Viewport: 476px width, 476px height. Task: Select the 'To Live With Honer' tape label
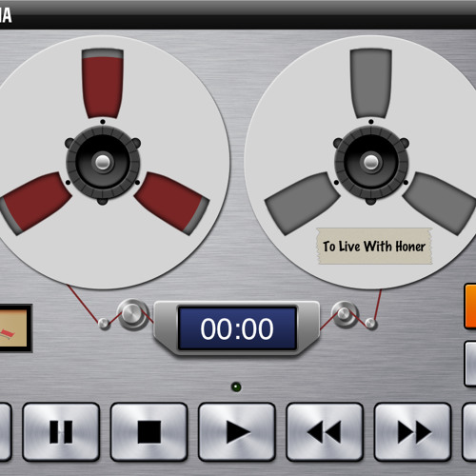[x=374, y=246]
